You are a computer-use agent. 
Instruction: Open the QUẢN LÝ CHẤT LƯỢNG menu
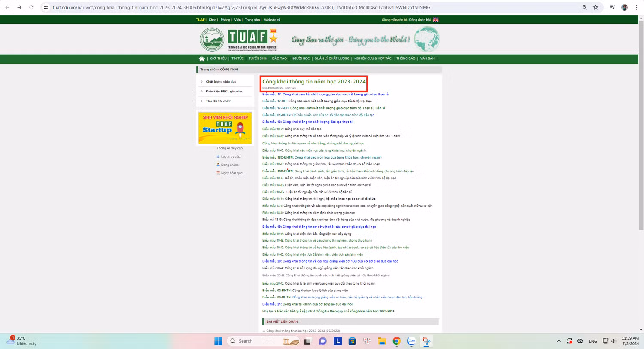point(332,58)
